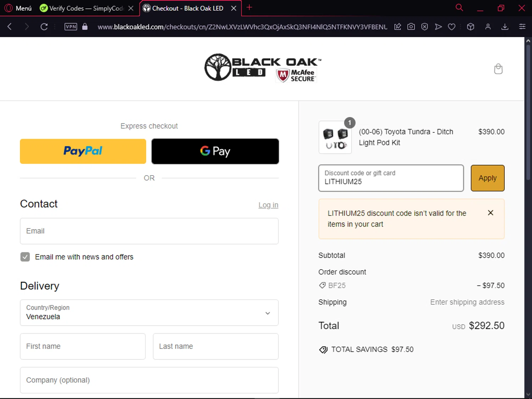Click the Log in link
The width and height of the screenshot is (532, 399).
point(268,205)
